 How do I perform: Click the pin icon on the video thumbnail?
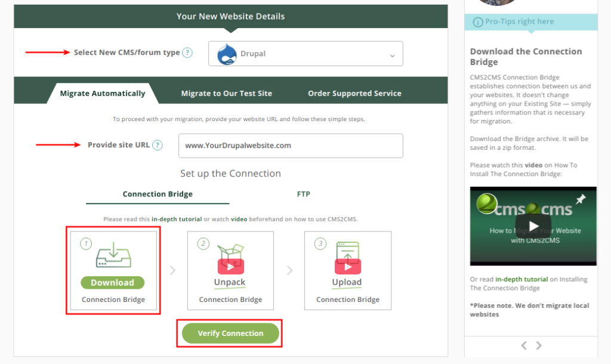tap(581, 199)
